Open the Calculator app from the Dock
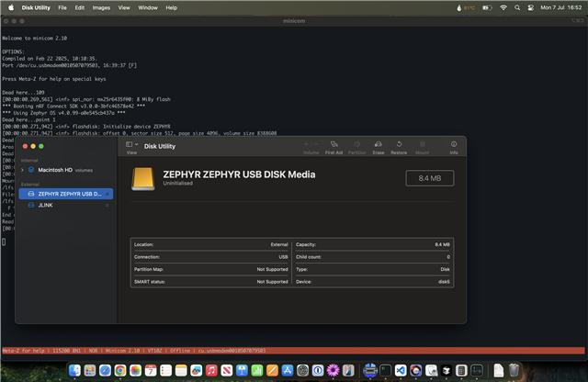588x382 pixels. tap(461, 370)
